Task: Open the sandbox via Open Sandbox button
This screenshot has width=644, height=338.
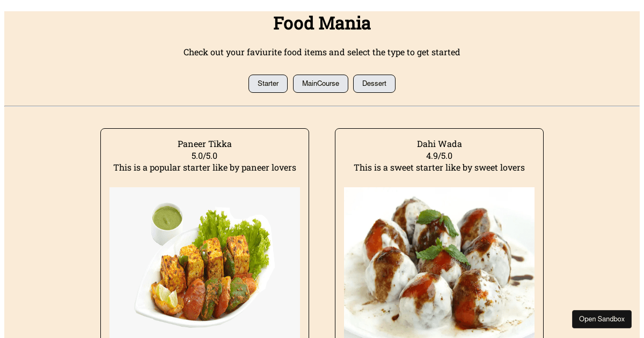Action: (x=602, y=319)
